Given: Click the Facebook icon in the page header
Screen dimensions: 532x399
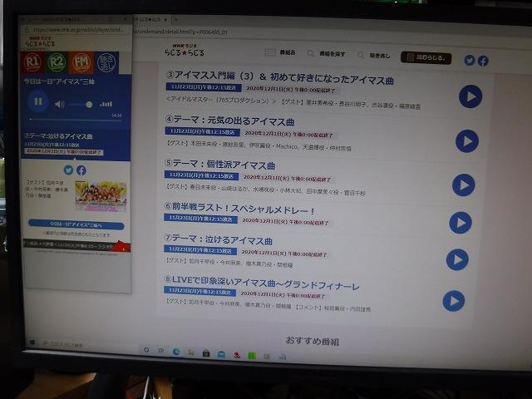Looking at the screenshot, I should 483,61.
